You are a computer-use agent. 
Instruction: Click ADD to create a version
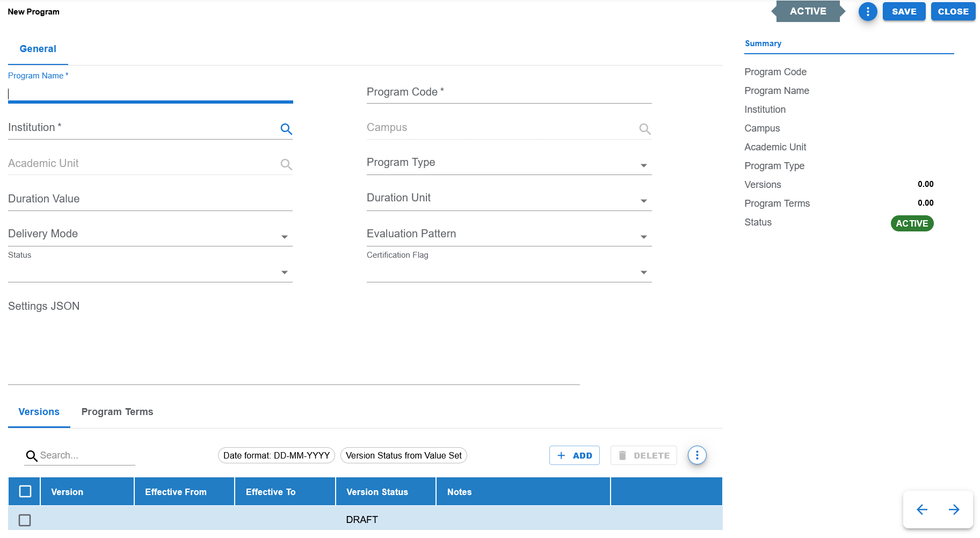574,455
